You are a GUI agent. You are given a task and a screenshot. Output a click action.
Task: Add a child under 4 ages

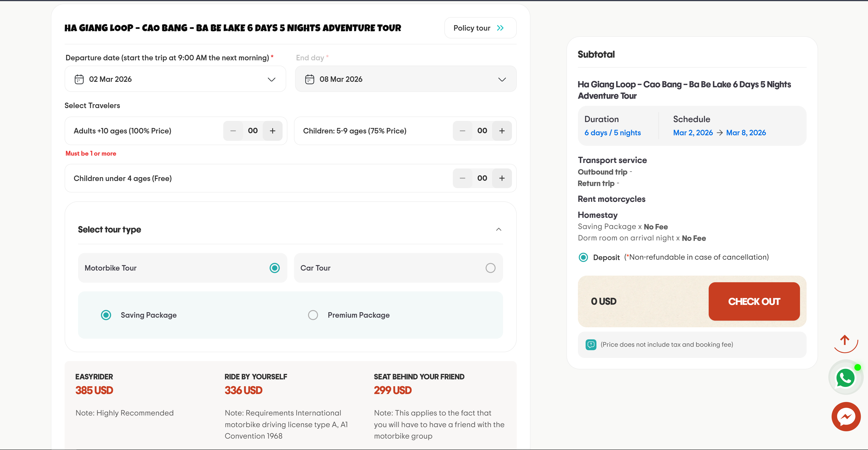click(x=502, y=178)
